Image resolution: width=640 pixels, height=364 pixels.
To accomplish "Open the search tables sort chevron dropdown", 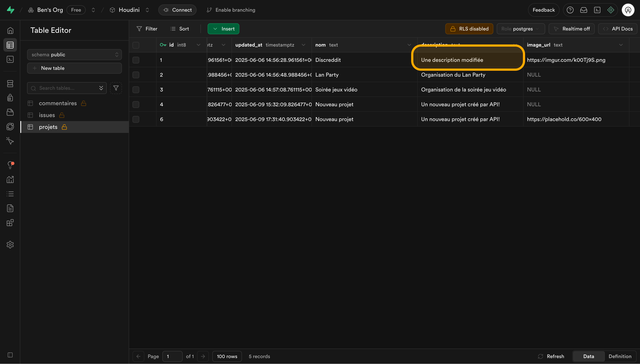I will click(101, 88).
